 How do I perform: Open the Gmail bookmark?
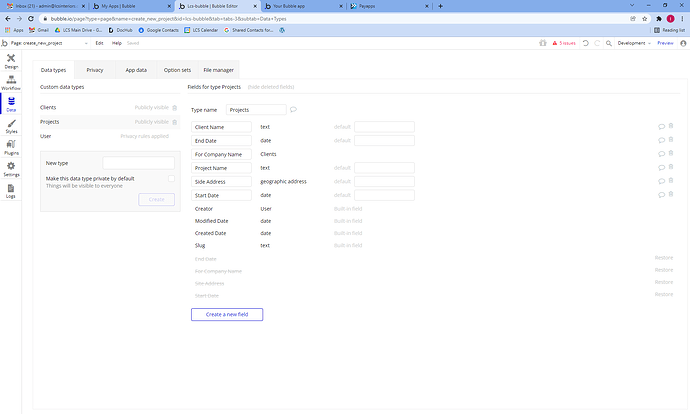pos(39,30)
